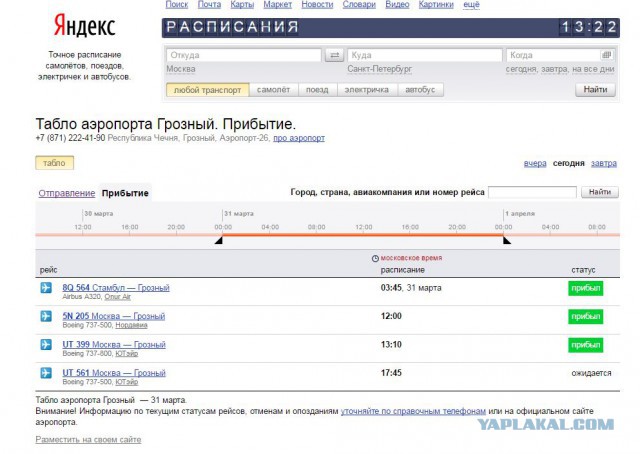Open 'уточняйте по справочным телефонам' link
This screenshot has height=454, width=640.
413,411
